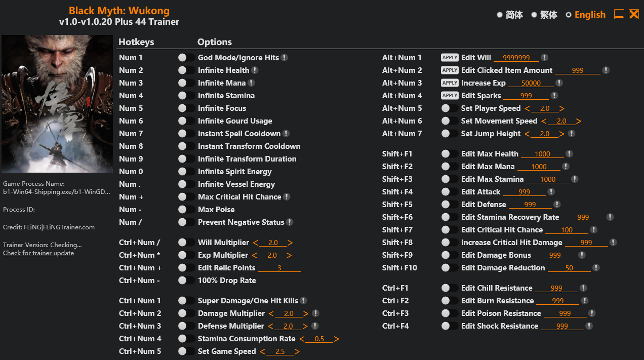The width and height of the screenshot is (644, 360).
Task: Click info icon beside Edit Max Mana
Action: (x=566, y=167)
